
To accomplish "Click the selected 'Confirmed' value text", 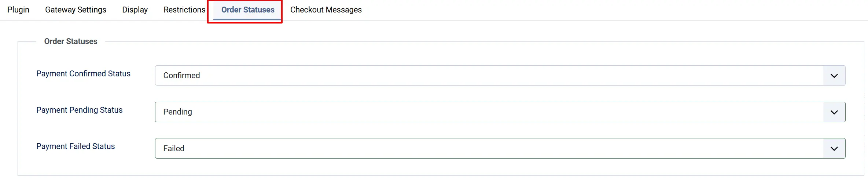I will click(181, 76).
